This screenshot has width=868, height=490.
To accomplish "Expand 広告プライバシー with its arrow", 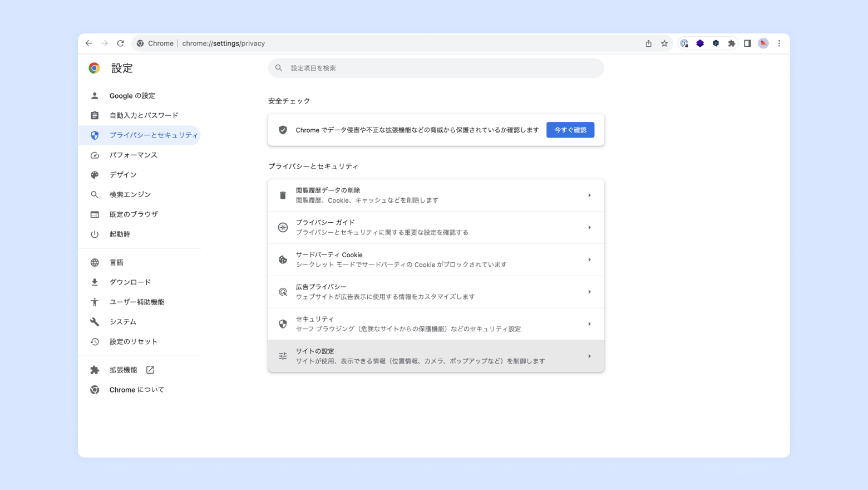I will pos(589,292).
